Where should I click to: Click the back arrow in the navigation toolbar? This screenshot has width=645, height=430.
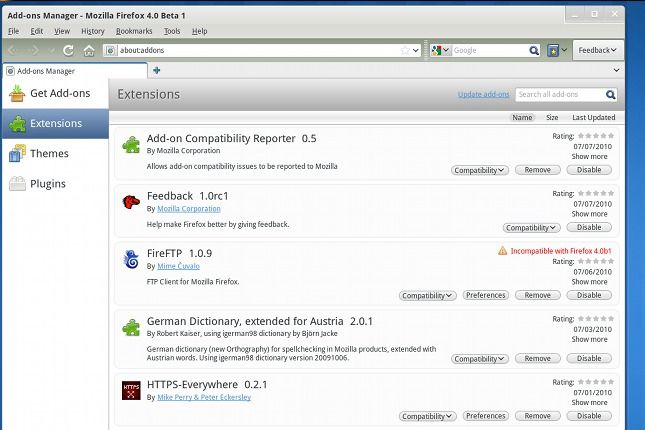[13, 50]
